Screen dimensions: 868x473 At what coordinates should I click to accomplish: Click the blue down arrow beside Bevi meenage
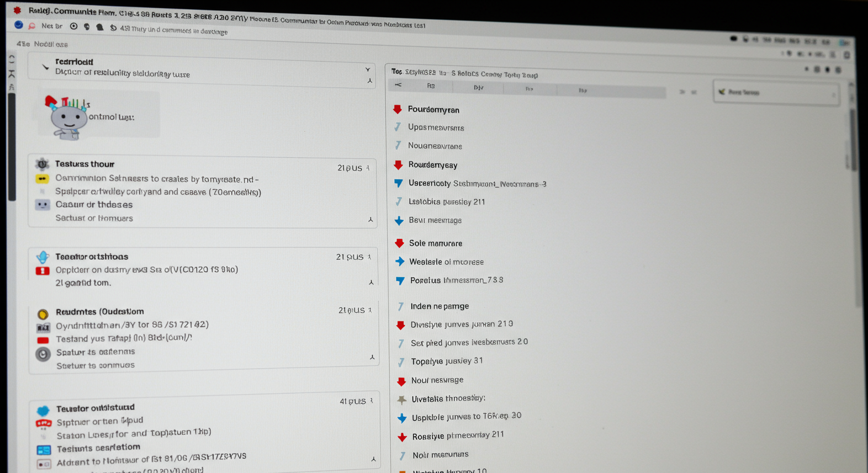(x=399, y=220)
